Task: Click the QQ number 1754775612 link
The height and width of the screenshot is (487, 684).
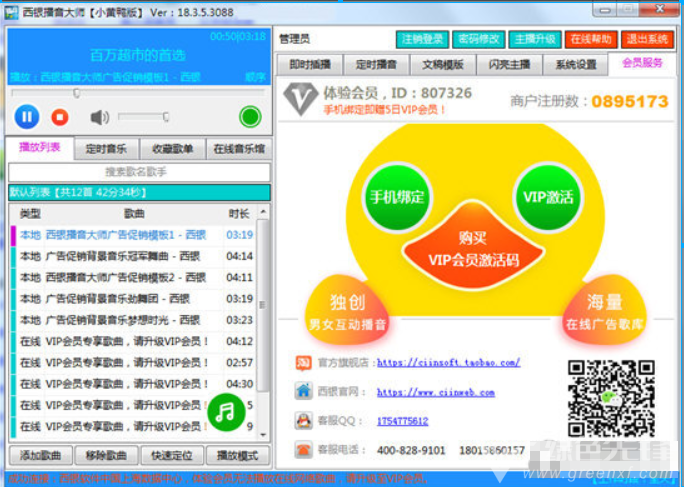Action: [x=403, y=421]
